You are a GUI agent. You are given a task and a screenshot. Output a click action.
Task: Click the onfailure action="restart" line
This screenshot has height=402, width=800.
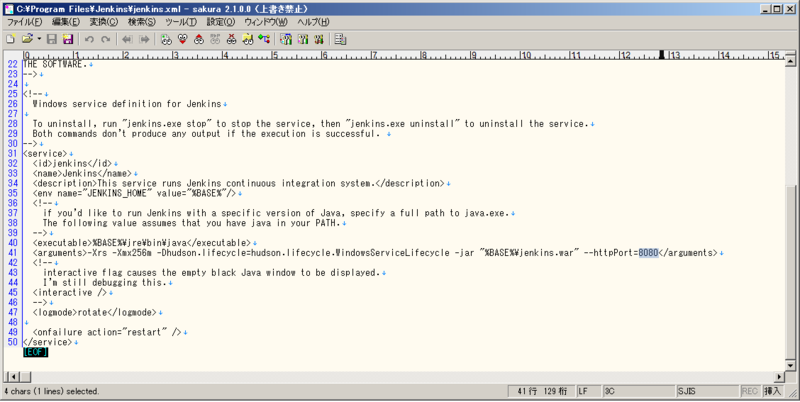pos(107,332)
